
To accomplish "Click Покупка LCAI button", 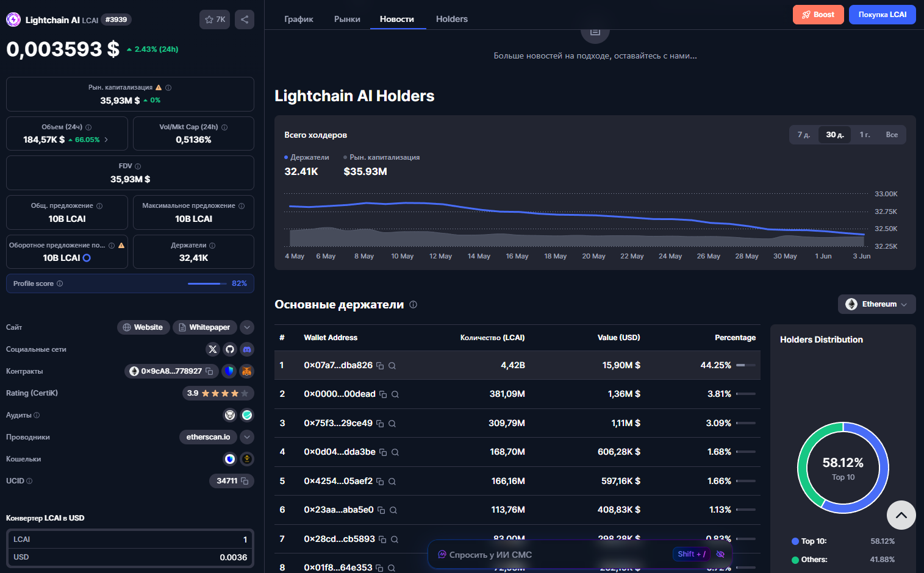I will [883, 15].
